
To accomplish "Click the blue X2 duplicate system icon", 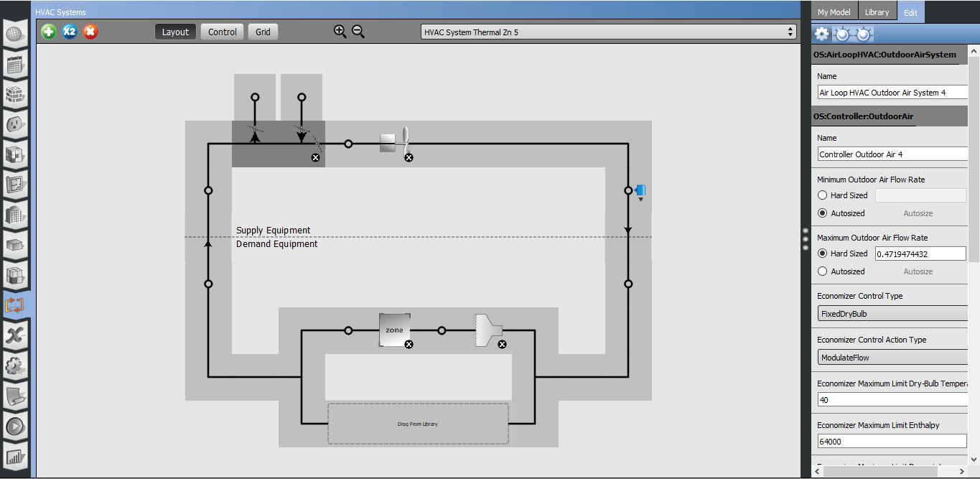I will point(69,32).
